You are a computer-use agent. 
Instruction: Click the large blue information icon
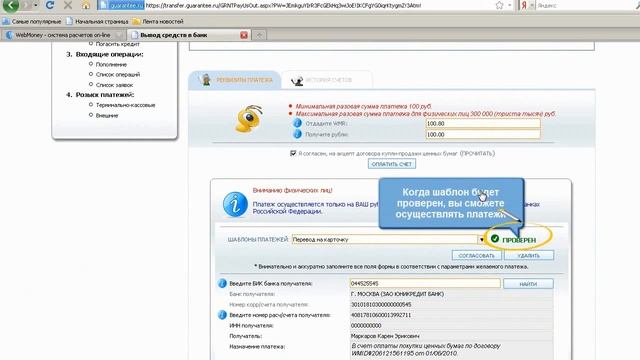click(235, 204)
